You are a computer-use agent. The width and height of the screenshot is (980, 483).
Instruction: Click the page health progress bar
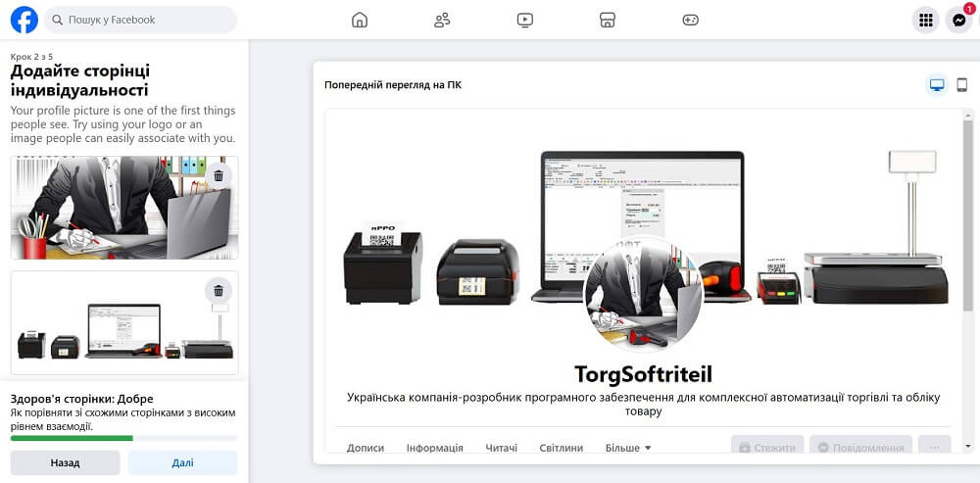coord(123,438)
